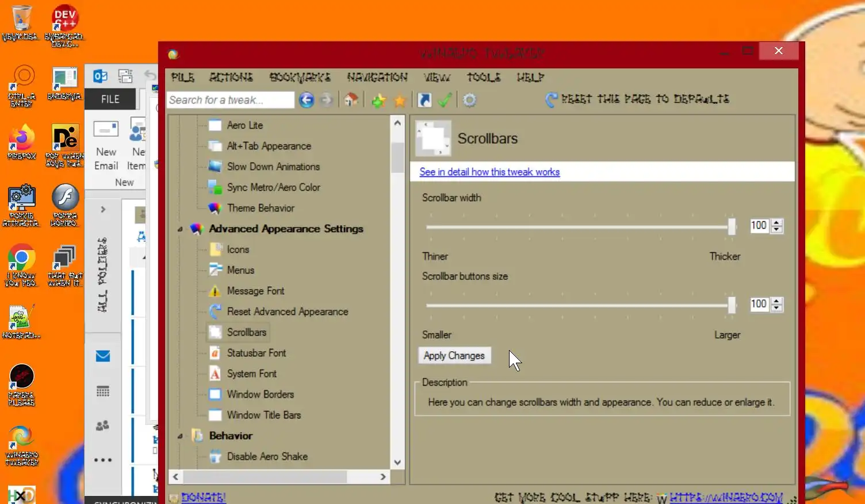Go back with the blue arrow toolbar icon
Viewport: 865px width, 504px height.
pos(307,100)
